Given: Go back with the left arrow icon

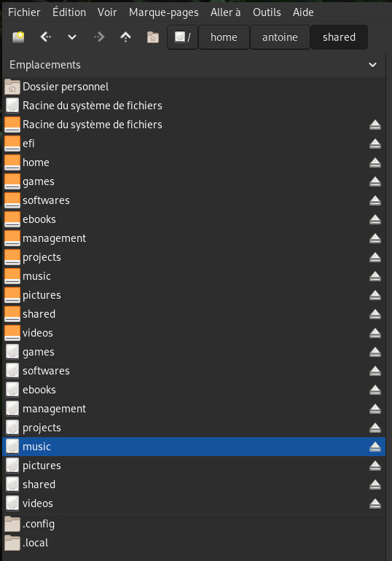Looking at the screenshot, I should pos(45,36).
